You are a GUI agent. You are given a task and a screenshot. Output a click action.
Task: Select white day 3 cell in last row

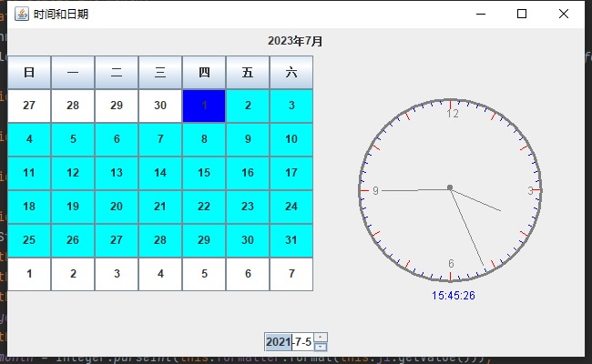(x=117, y=274)
